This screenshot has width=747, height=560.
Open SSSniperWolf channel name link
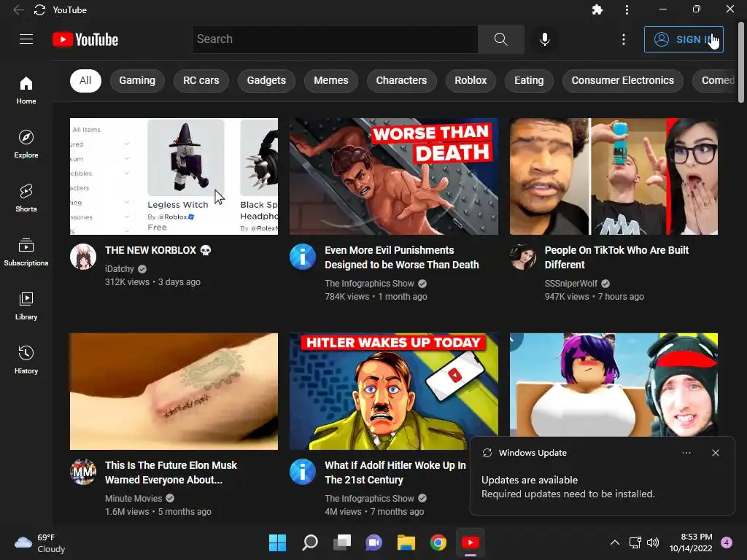[x=570, y=284]
